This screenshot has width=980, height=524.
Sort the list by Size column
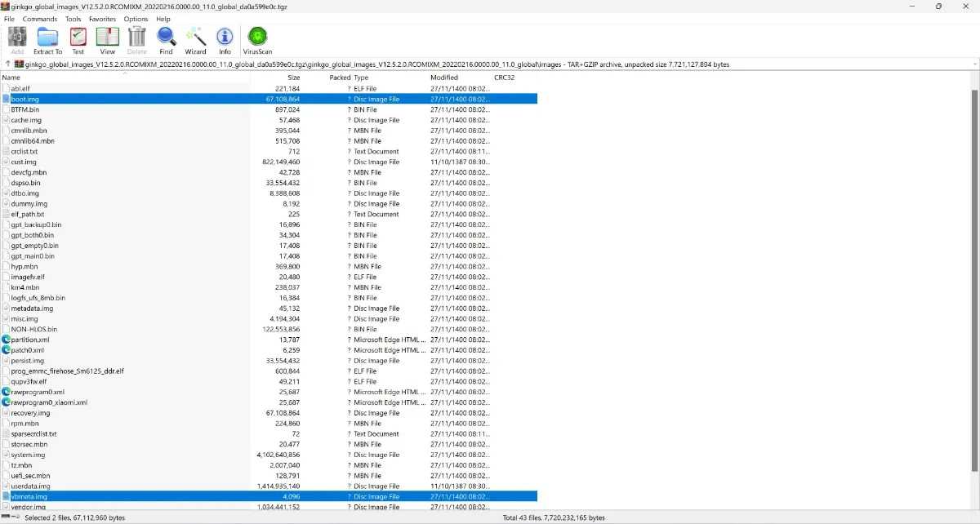point(293,78)
